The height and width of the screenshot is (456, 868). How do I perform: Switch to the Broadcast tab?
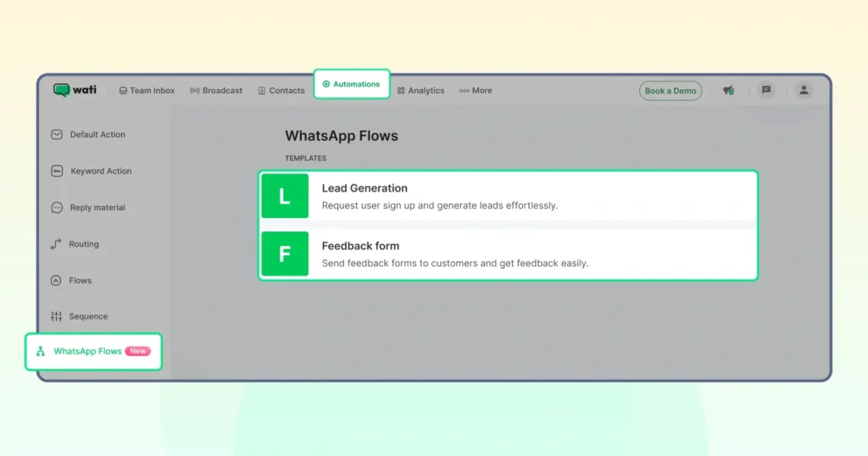tap(216, 90)
